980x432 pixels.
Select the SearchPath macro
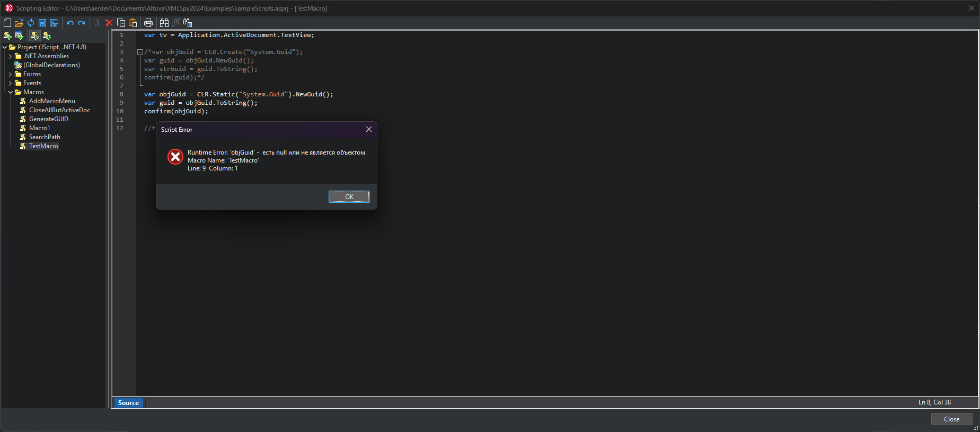[45, 137]
